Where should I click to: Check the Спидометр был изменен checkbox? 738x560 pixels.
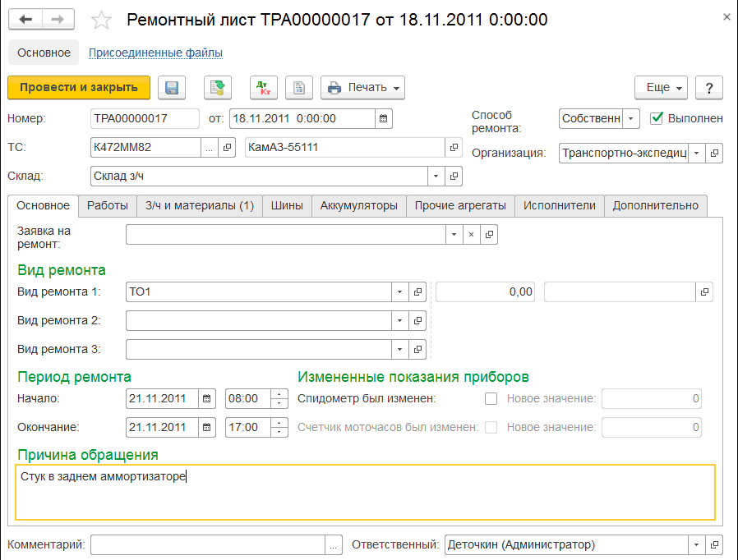coord(491,399)
